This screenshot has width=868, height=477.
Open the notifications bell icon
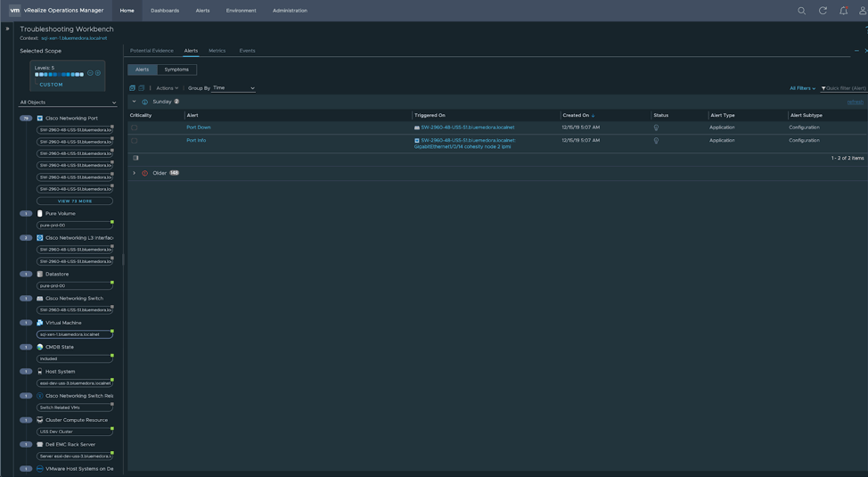(843, 11)
